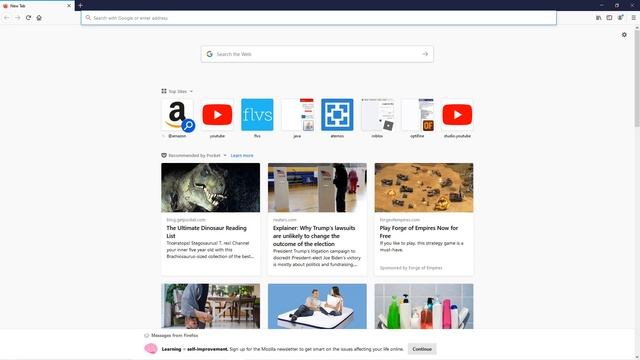Click the Search the Web Google box
Screen dimensions: 640x360
(x=317, y=54)
